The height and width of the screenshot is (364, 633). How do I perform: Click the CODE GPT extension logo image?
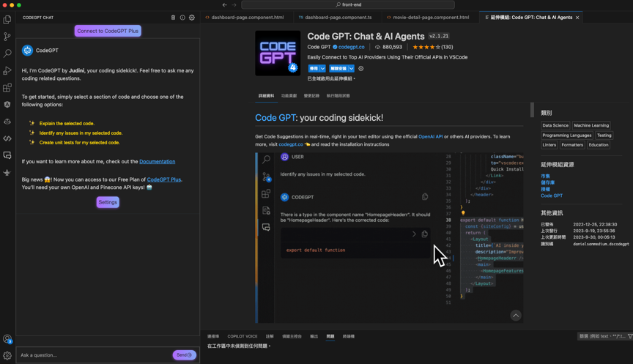point(278,53)
